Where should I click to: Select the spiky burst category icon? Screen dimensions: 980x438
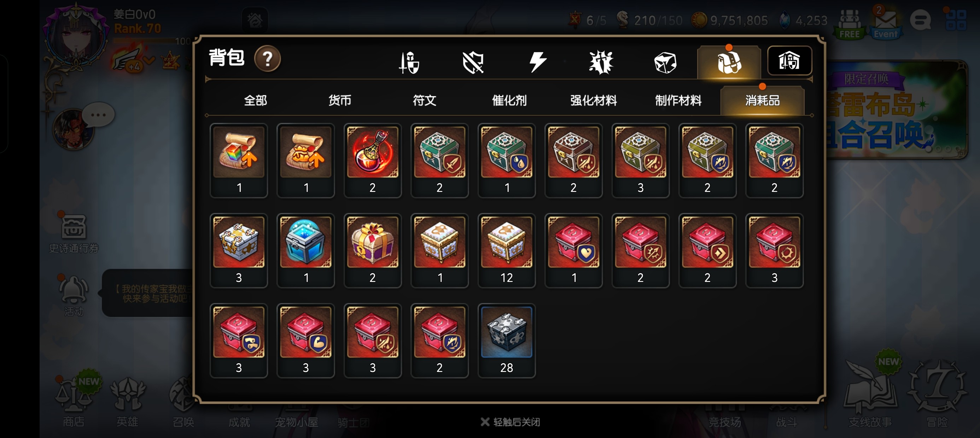(601, 63)
